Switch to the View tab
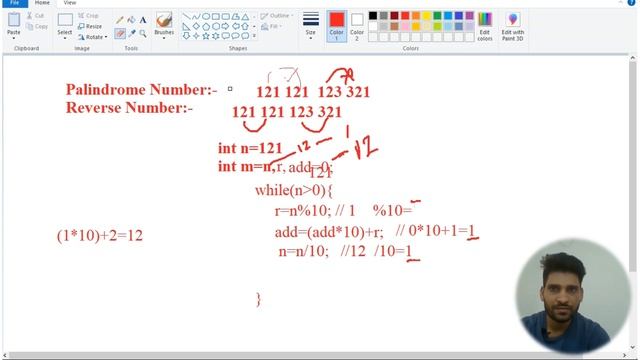Image resolution: width=640 pixels, height=360 pixels. 70,2
